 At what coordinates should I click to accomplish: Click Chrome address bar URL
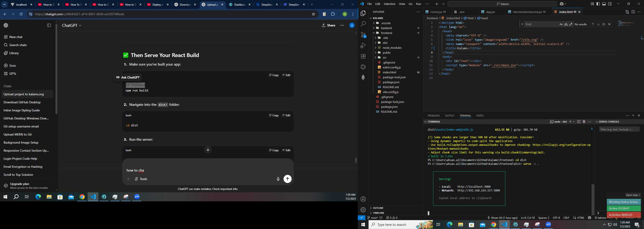click(x=80, y=14)
